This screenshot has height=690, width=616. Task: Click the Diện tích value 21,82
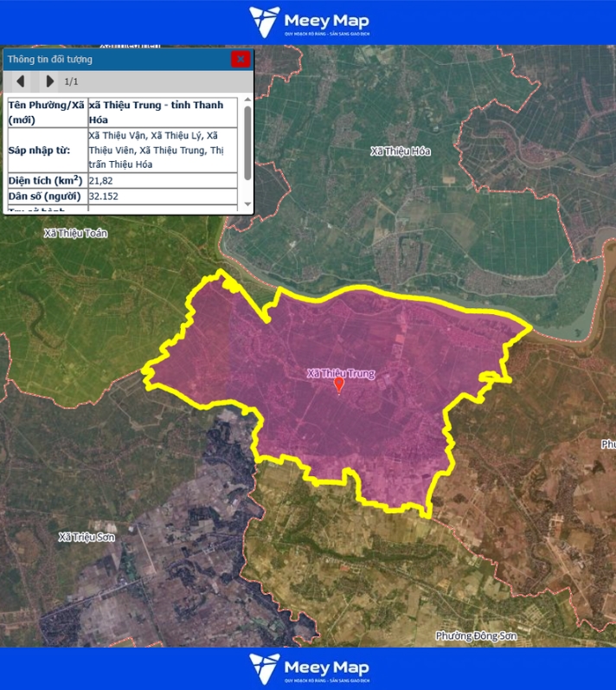(100, 181)
